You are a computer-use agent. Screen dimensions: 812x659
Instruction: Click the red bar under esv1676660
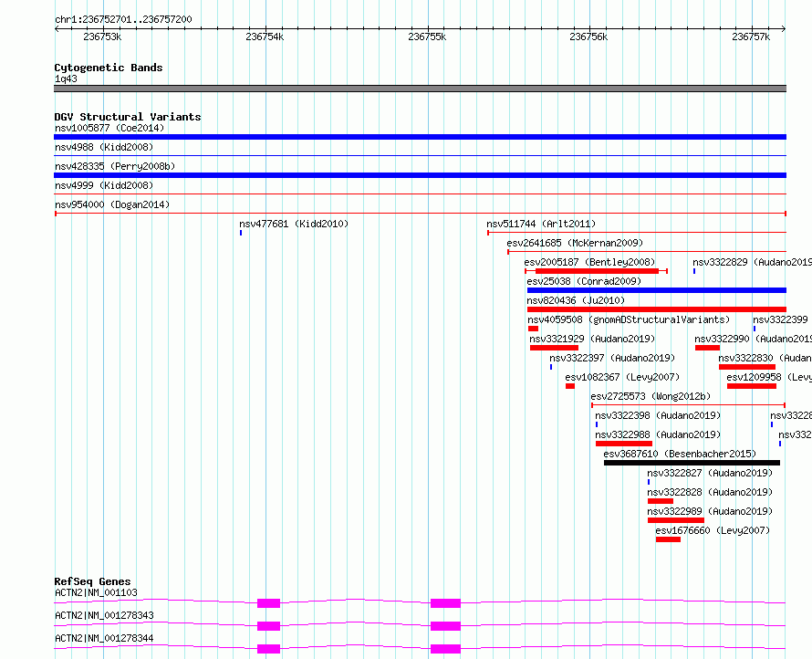pyautogui.click(x=668, y=539)
